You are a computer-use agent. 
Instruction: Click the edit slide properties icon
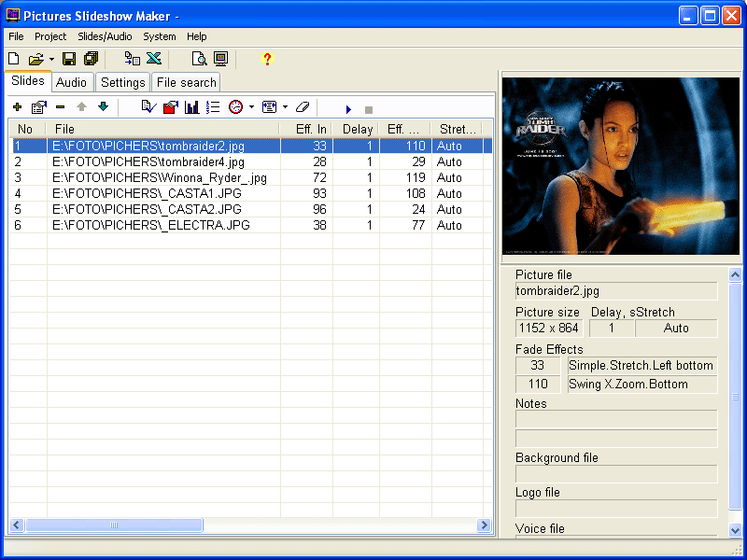pyautogui.click(x=39, y=107)
